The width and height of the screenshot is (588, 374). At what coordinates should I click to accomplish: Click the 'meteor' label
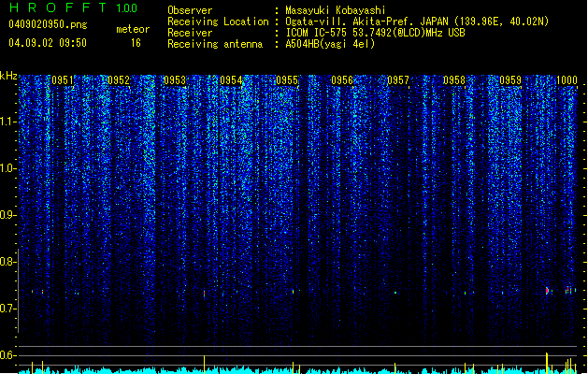133,29
